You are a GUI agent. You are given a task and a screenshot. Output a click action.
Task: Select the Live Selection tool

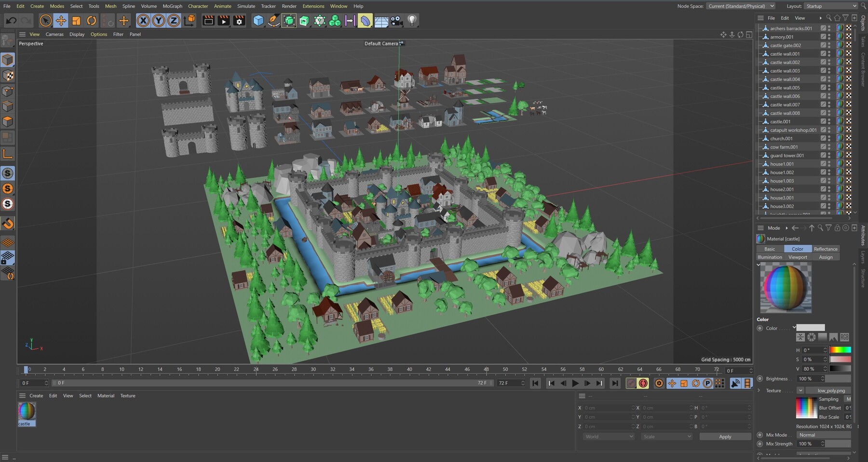[45, 21]
